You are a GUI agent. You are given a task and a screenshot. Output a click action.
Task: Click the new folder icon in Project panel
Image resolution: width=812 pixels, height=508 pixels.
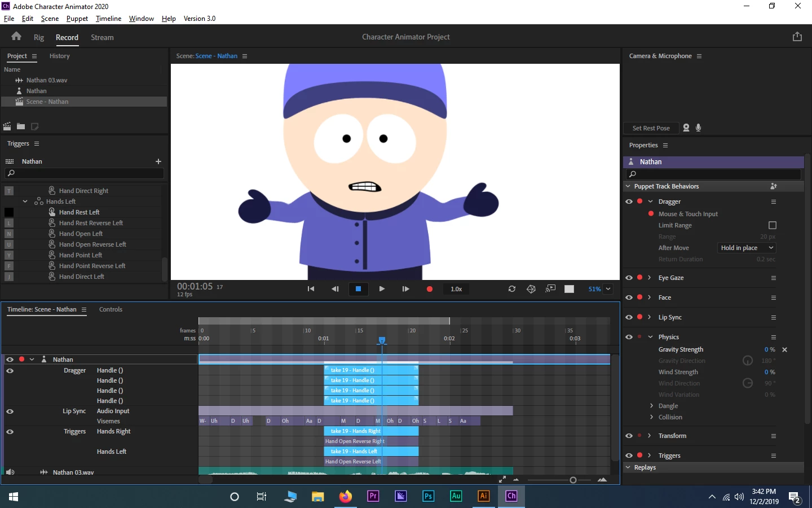pyautogui.click(x=21, y=126)
